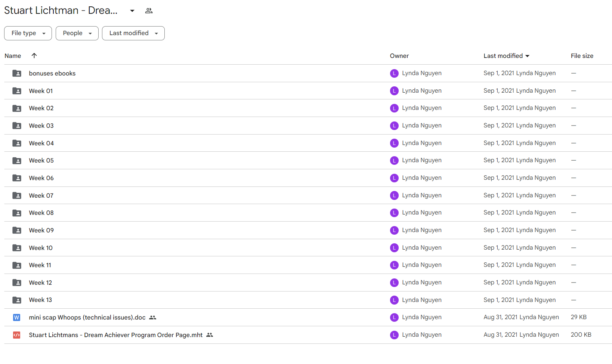Open Stuart Lichtmans - Dream Achiever Program Order Page.mht
Screen dimensions: 612x364
coord(116,335)
